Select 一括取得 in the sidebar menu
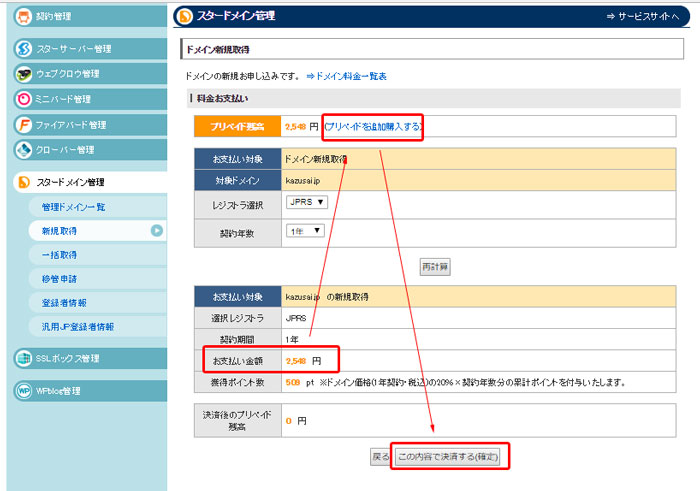 pyautogui.click(x=58, y=254)
